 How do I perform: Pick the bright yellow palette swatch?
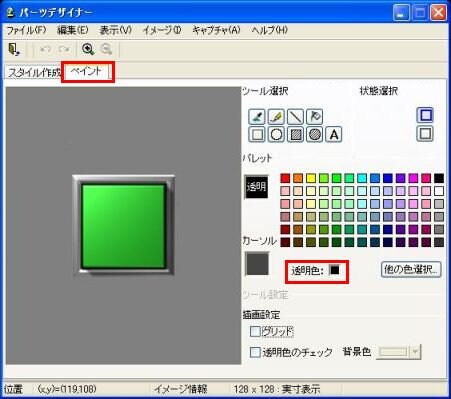[311, 178]
